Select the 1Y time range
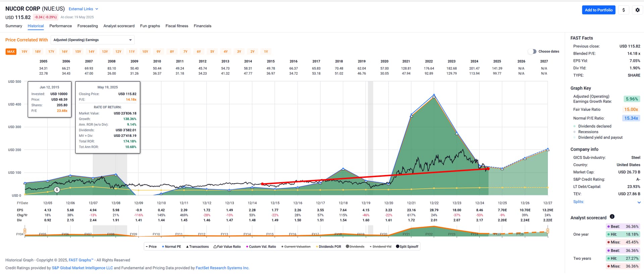The height and width of the screenshot is (275, 644). pyautogui.click(x=266, y=52)
